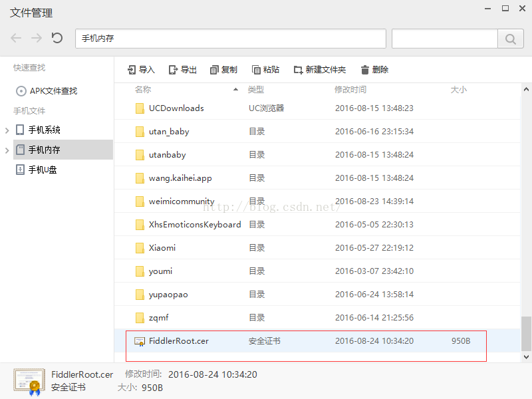Click the vertical scrollbar thumb
The height and width of the screenshot is (399, 532).
click(x=526, y=334)
